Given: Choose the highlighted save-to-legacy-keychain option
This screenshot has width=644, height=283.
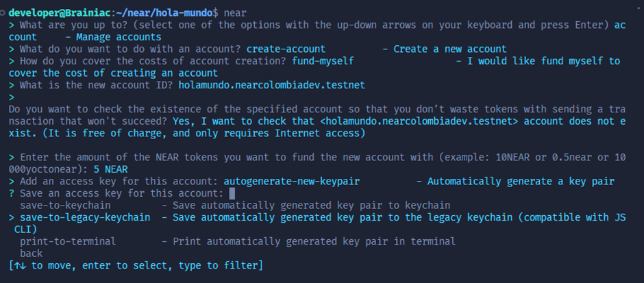Looking at the screenshot, I should pos(86,217).
